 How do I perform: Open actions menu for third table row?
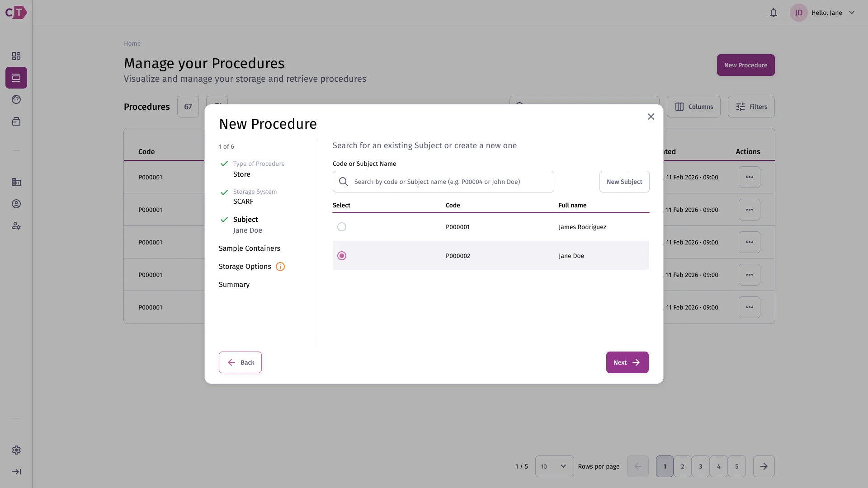[750, 242]
